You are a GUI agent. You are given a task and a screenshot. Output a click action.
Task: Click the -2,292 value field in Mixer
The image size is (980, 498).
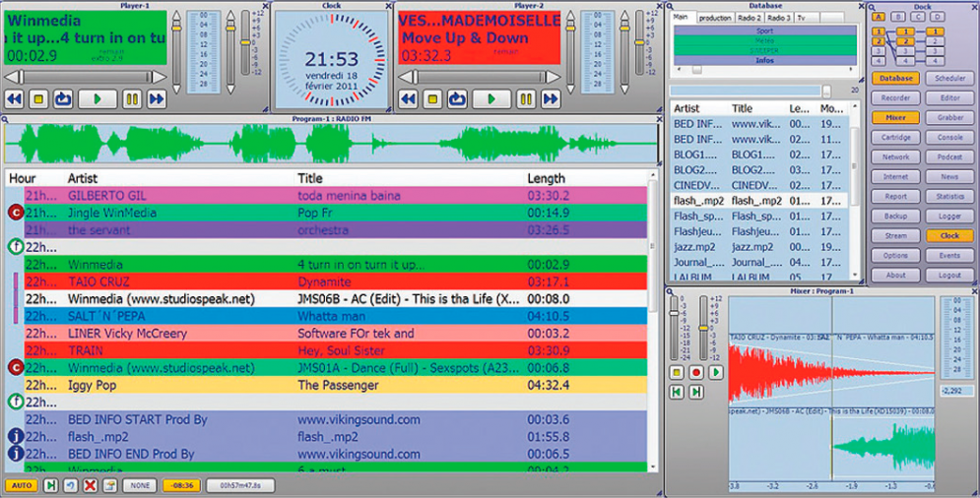[x=957, y=391]
